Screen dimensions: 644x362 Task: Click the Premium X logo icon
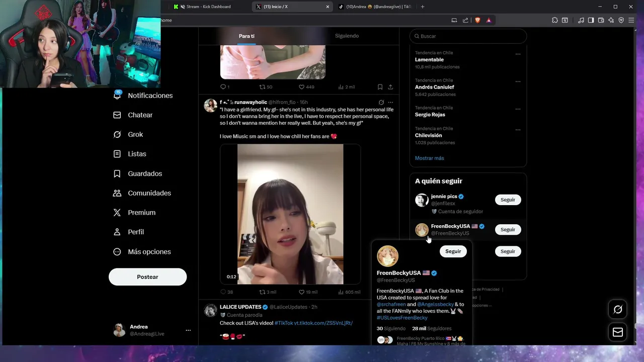coord(117,213)
